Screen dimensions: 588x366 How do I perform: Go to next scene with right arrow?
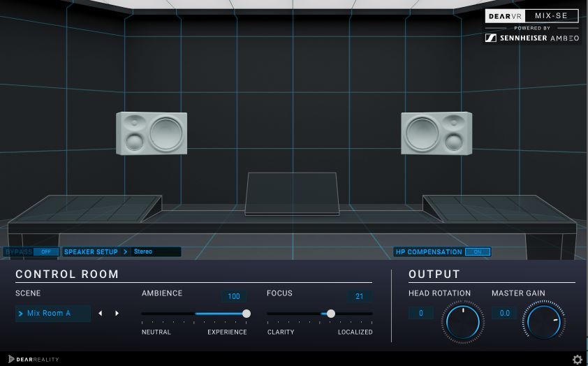coord(117,314)
